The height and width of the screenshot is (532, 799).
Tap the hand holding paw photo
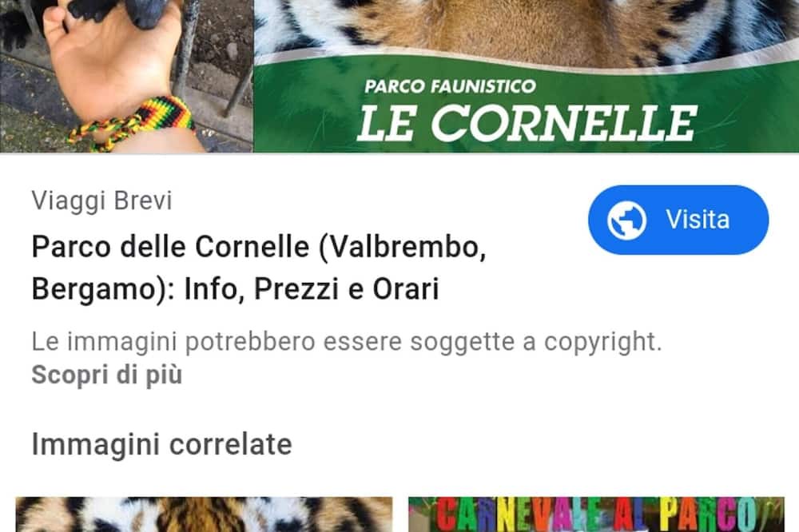(x=126, y=76)
